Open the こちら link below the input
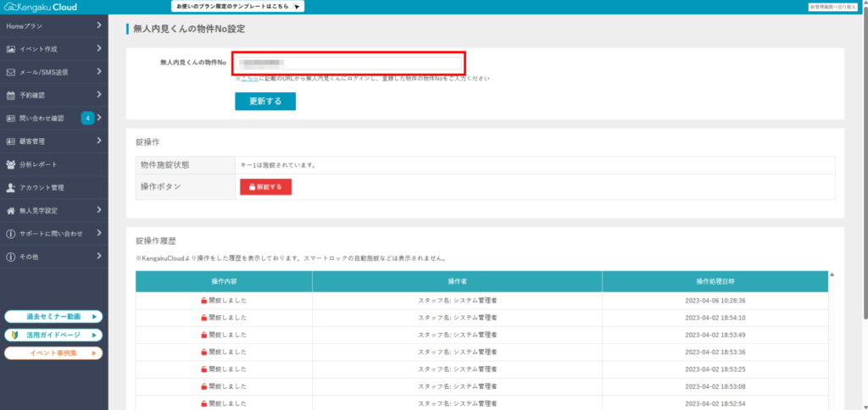This screenshot has width=868, height=410. tap(248, 78)
